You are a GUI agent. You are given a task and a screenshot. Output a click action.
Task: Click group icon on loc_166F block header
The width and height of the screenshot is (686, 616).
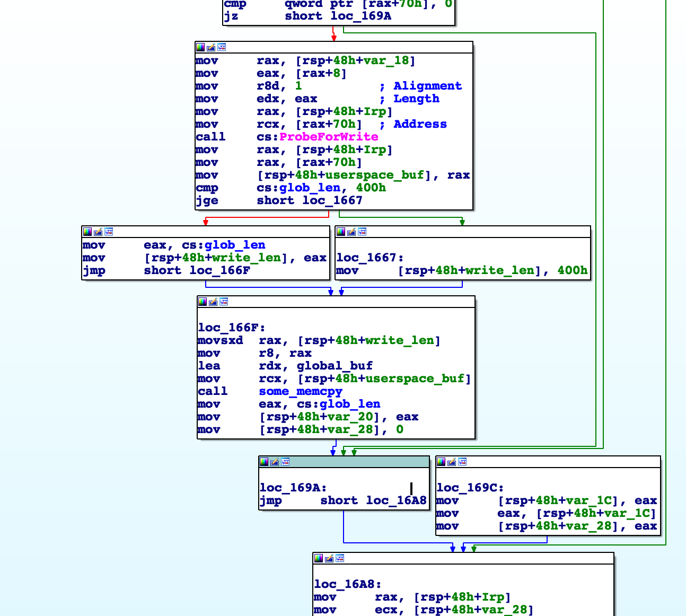click(x=224, y=302)
